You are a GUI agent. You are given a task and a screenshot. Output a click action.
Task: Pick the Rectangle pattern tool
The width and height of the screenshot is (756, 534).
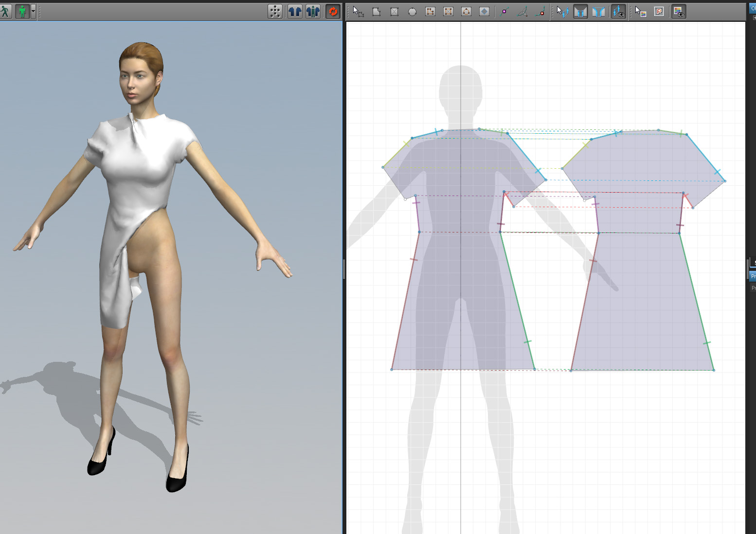click(394, 12)
